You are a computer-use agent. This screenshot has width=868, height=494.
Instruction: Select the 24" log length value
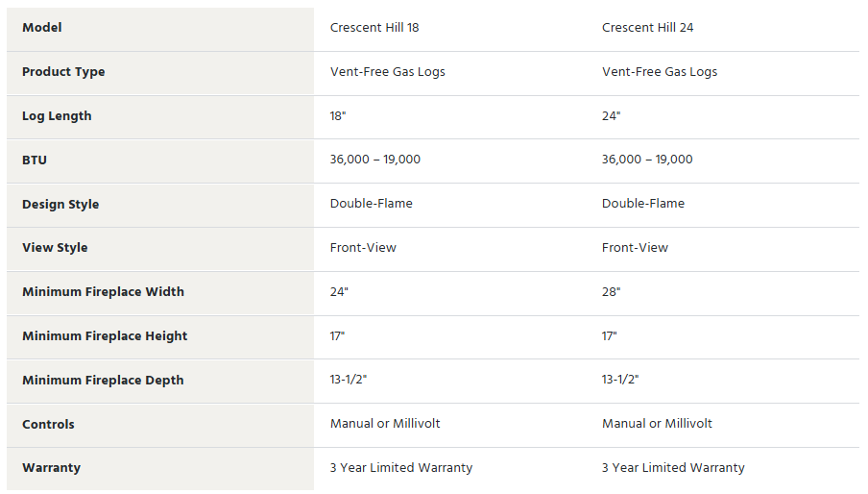click(x=611, y=115)
